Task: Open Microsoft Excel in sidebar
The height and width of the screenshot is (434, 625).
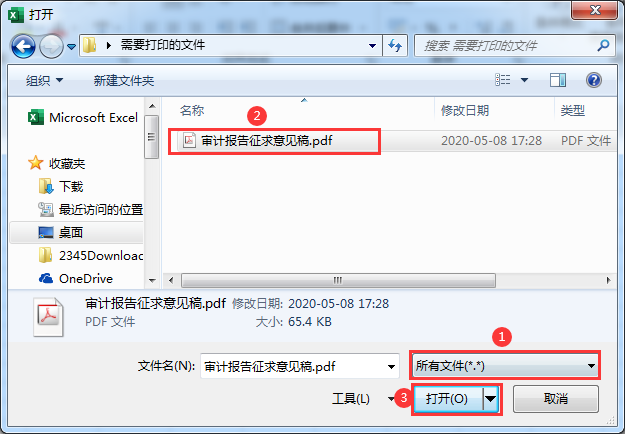Action: tap(83, 118)
